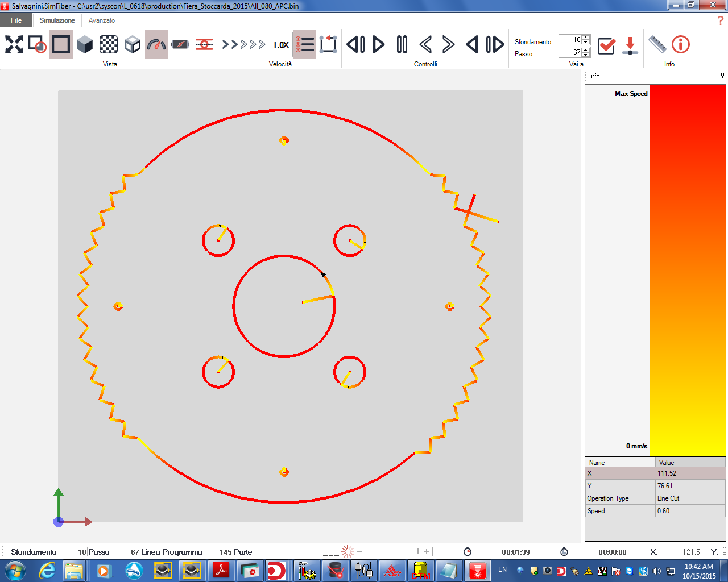Viewport: 728px width, 582px height.
Task: Open Internet Explorer from taskbar
Action: (47, 571)
